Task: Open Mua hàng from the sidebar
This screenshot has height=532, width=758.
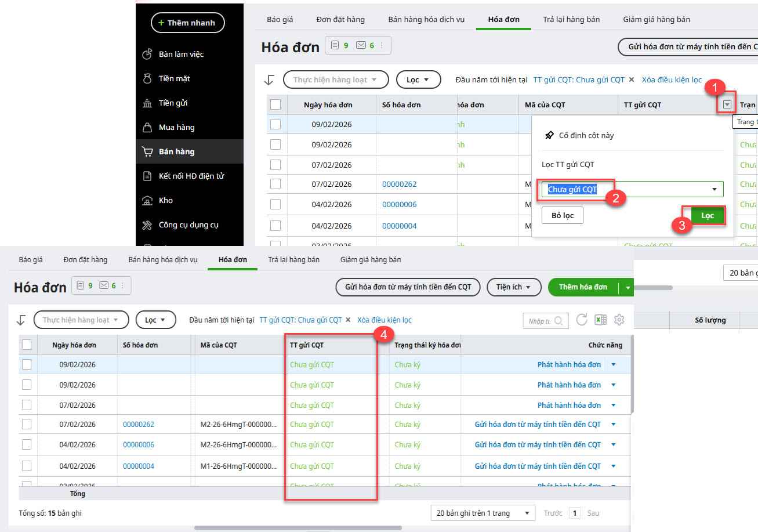Action: (176, 127)
